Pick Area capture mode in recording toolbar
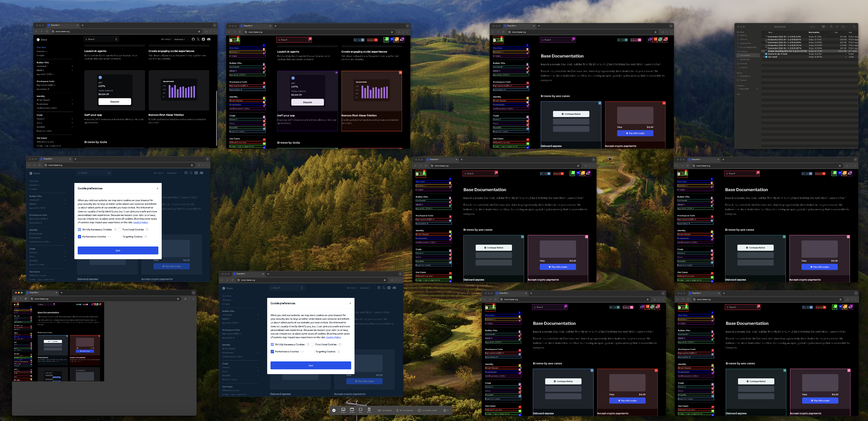The height and width of the screenshot is (421, 868). click(361, 410)
